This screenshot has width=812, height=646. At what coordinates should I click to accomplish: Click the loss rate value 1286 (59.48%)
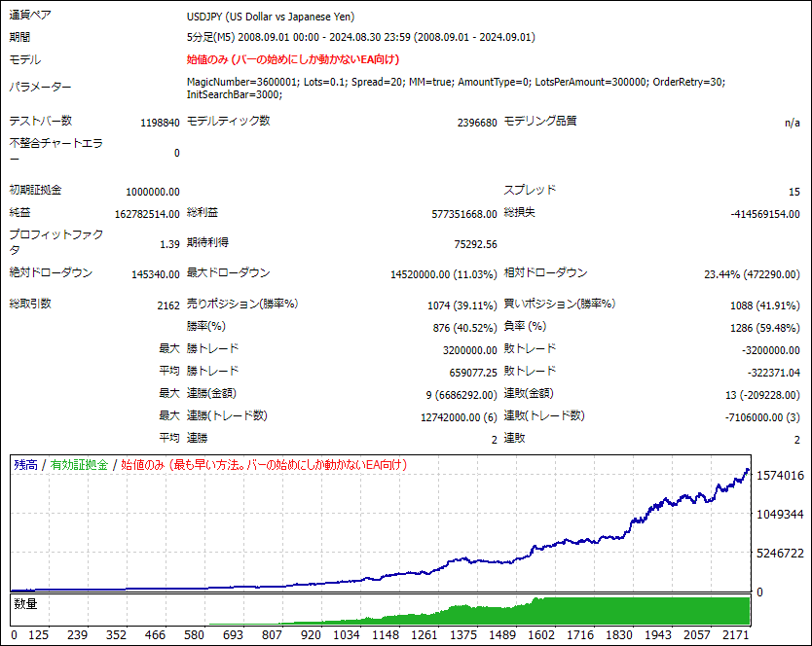[x=765, y=328]
